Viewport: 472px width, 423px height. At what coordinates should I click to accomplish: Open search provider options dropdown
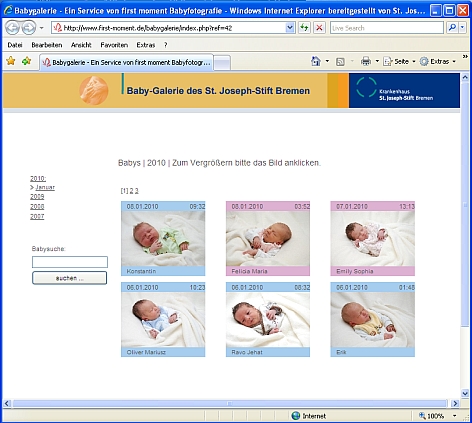pyautogui.click(x=463, y=28)
